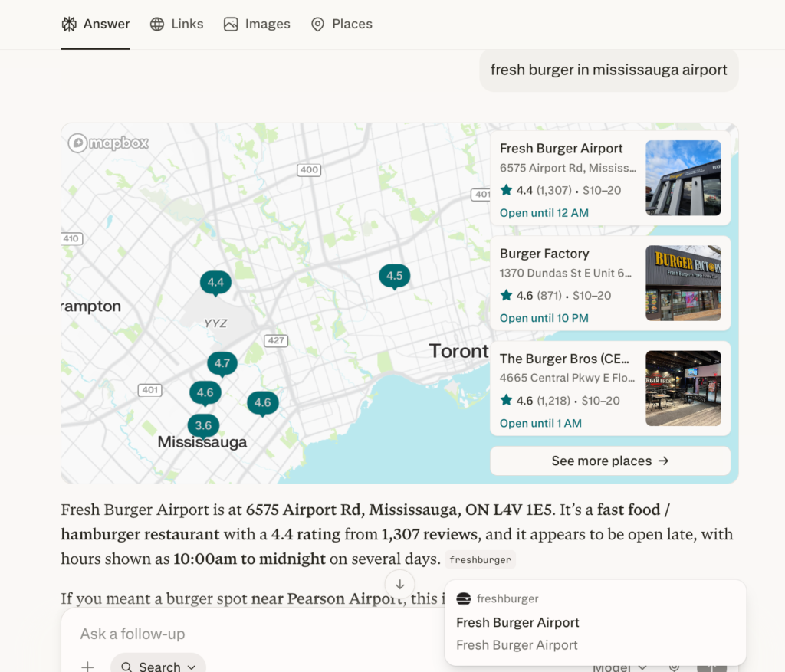Click 'Open until 1 AM' hours text
785x672 pixels.
[540, 423]
